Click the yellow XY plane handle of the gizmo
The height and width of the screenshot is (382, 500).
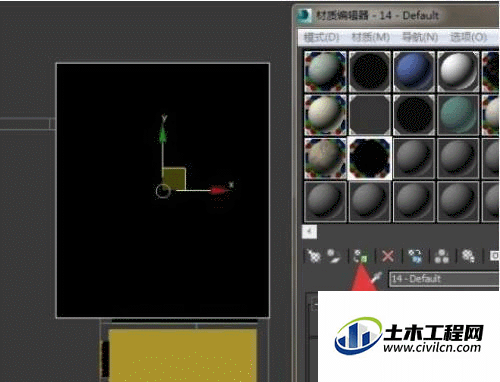pos(174,179)
